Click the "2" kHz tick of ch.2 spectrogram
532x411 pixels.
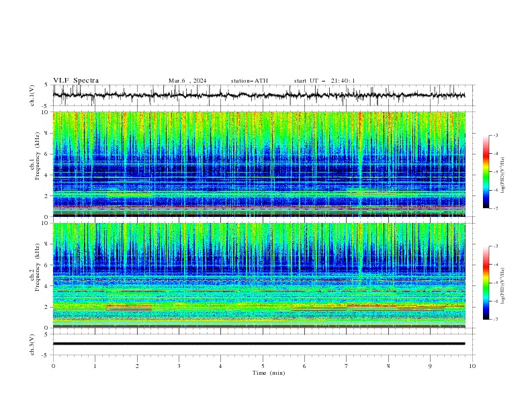coord(48,307)
